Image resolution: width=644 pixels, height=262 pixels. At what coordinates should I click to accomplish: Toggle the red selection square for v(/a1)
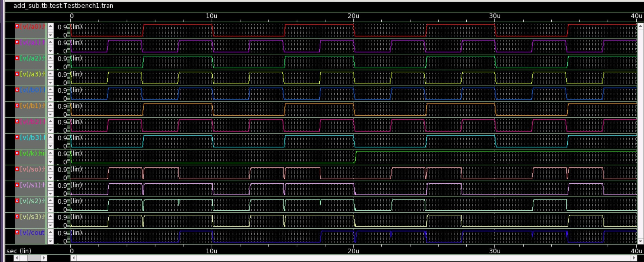(17, 42)
